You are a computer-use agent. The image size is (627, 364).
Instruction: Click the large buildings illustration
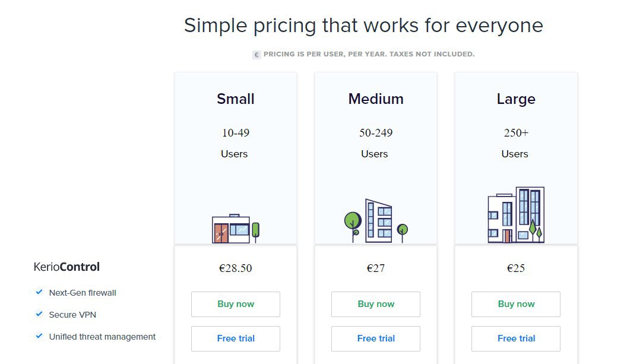516,215
